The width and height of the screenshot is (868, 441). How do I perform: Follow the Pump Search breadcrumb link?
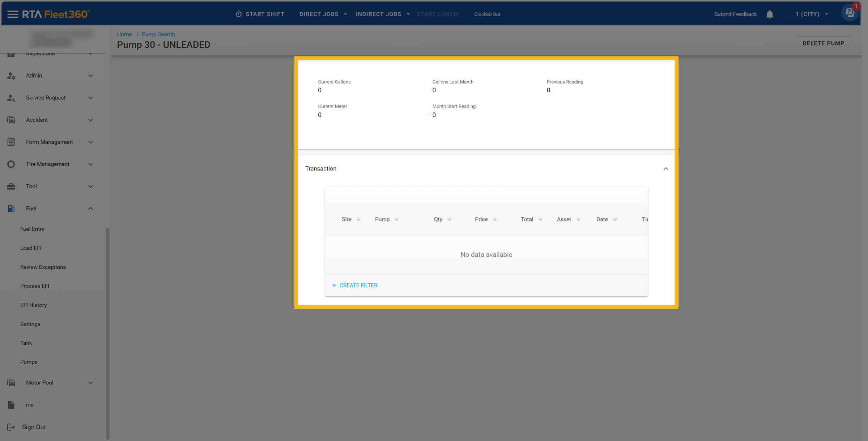(158, 34)
